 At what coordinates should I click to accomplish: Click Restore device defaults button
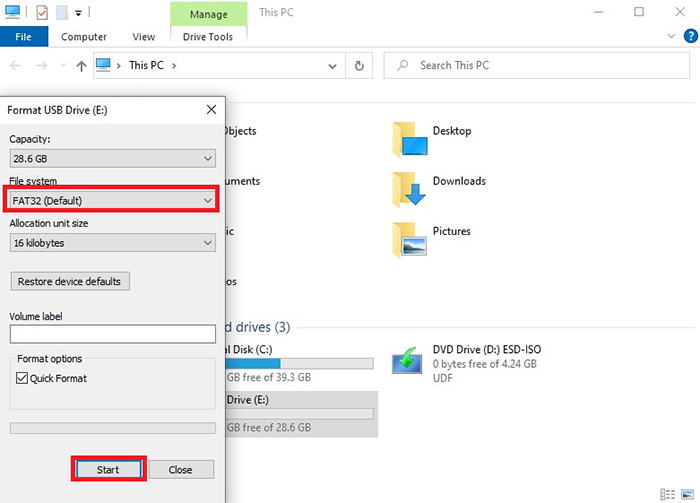tap(69, 282)
